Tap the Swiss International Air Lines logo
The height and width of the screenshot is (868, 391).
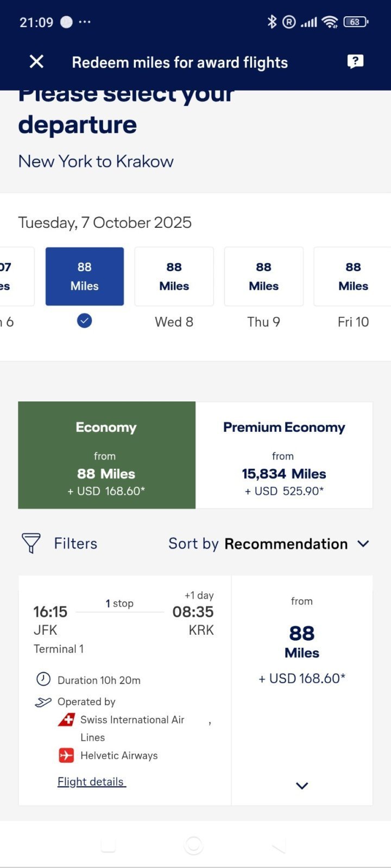pyautogui.click(x=66, y=720)
